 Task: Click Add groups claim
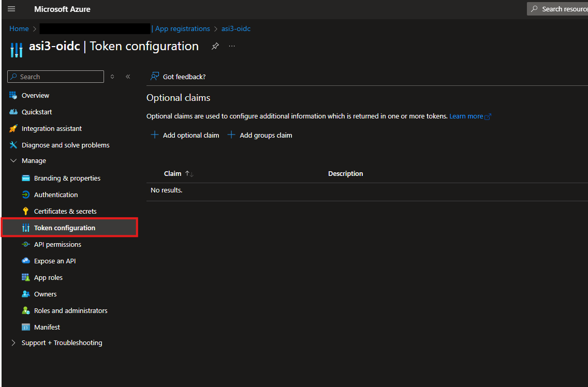click(x=266, y=136)
